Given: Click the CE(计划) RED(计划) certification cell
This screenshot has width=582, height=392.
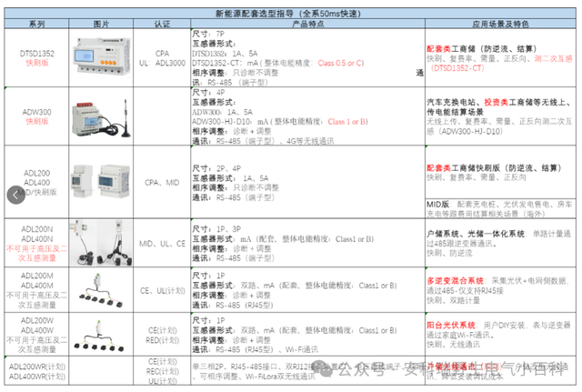Looking at the screenshot, I should 162,336.
